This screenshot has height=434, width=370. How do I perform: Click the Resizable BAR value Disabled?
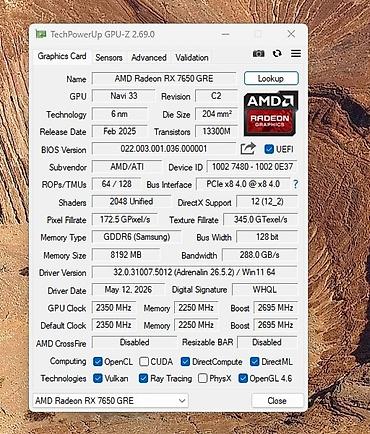pos(267,342)
